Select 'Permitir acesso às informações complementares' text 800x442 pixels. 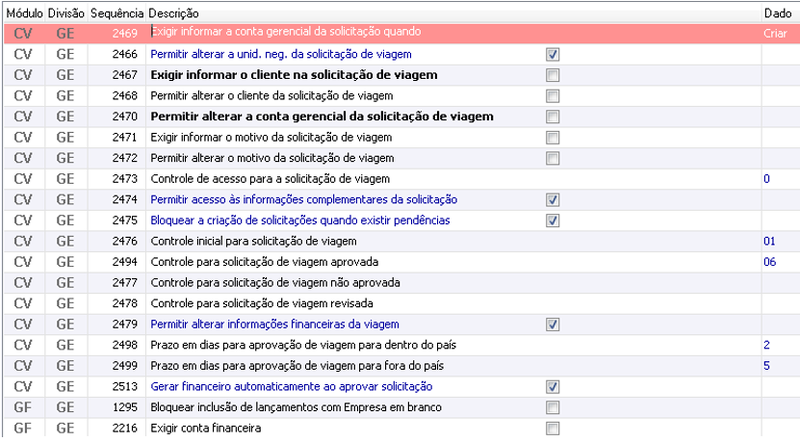click(x=304, y=200)
